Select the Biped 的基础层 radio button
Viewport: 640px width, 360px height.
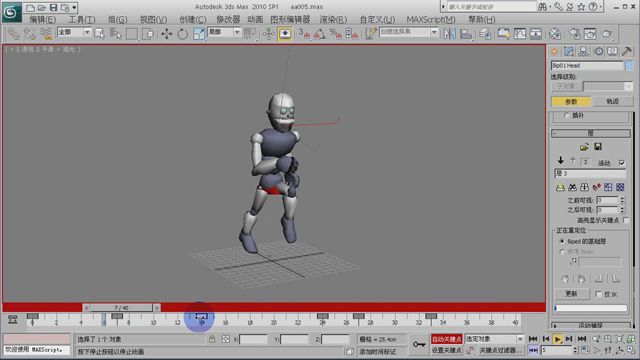pyautogui.click(x=562, y=241)
